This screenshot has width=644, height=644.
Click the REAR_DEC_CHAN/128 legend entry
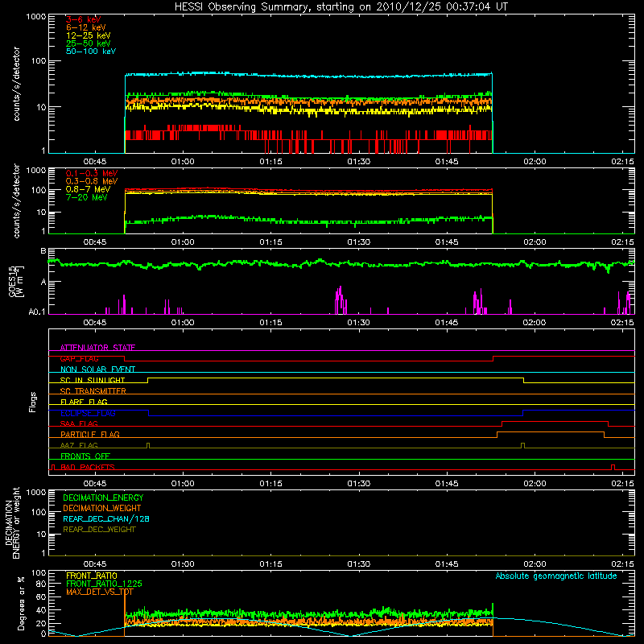click(106, 518)
